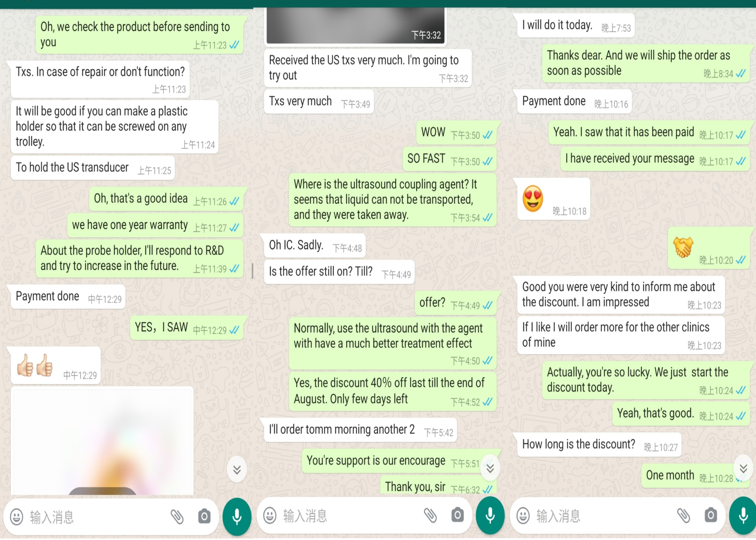Open emoji picker in right chat

click(523, 516)
